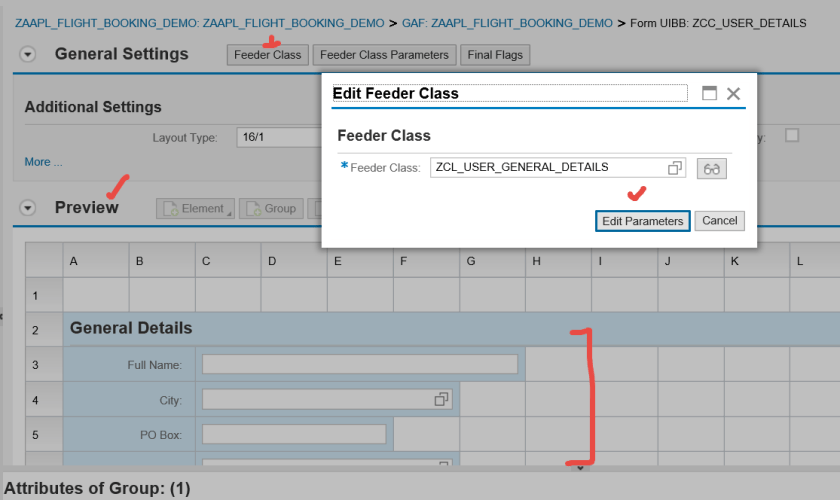Open Feeder Class Parameters
Viewport: 840px width, 500px height.
click(x=385, y=55)
